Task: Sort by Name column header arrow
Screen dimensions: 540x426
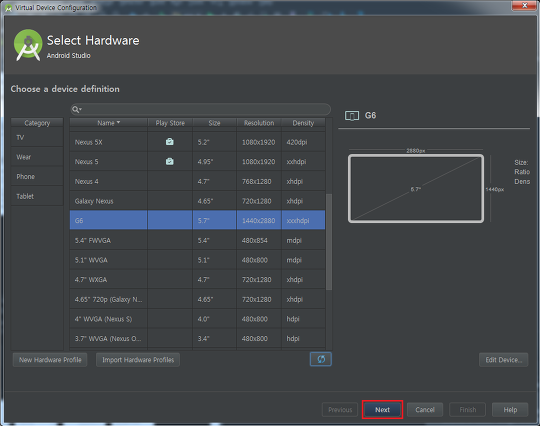Action: coord(118,123)
